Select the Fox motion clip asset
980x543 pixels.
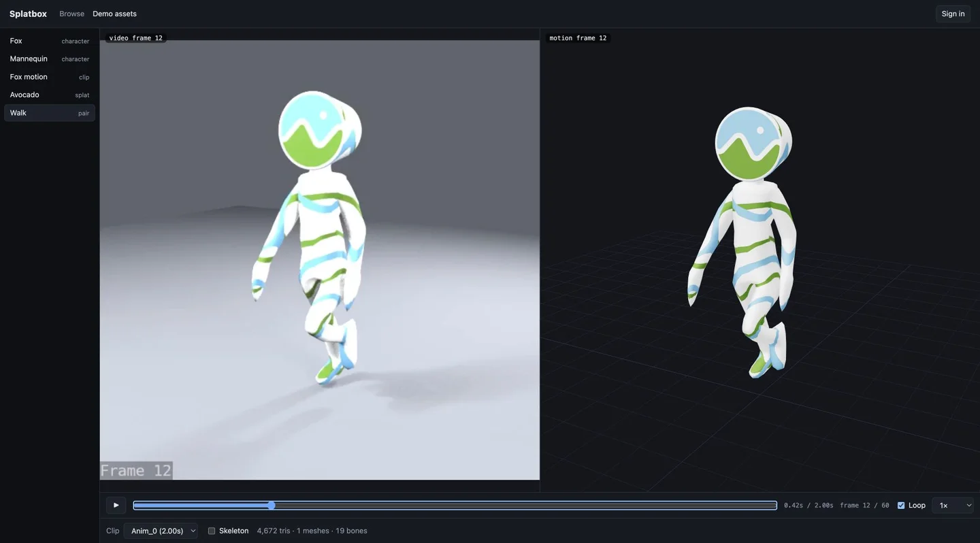pos(50,77)
